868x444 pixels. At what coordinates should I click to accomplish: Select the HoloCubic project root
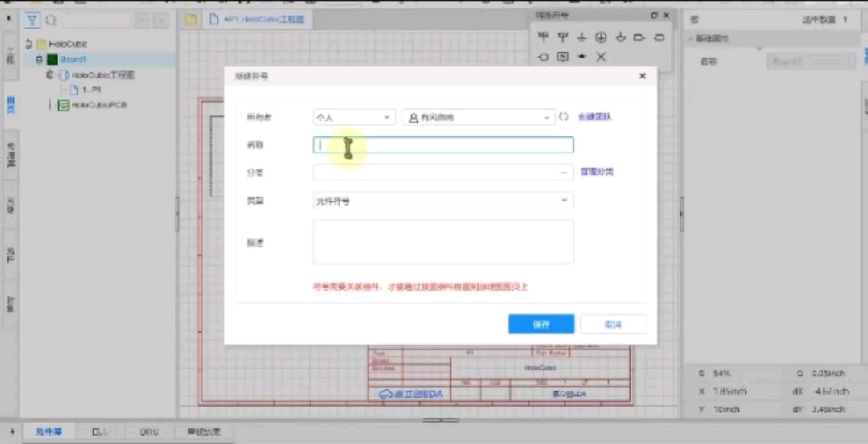click(67, 44)
